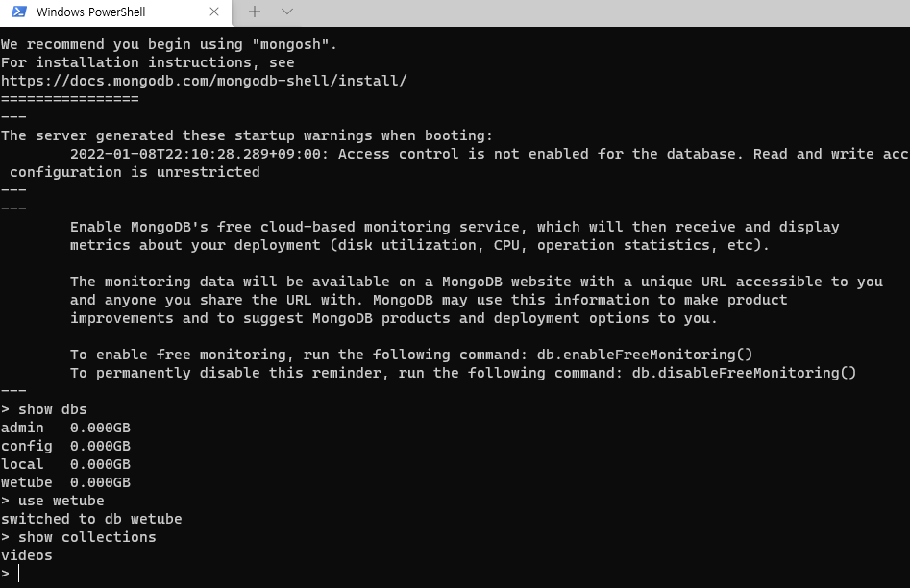Click the db.disableFreeMonitoring() command text

[744, 373]
